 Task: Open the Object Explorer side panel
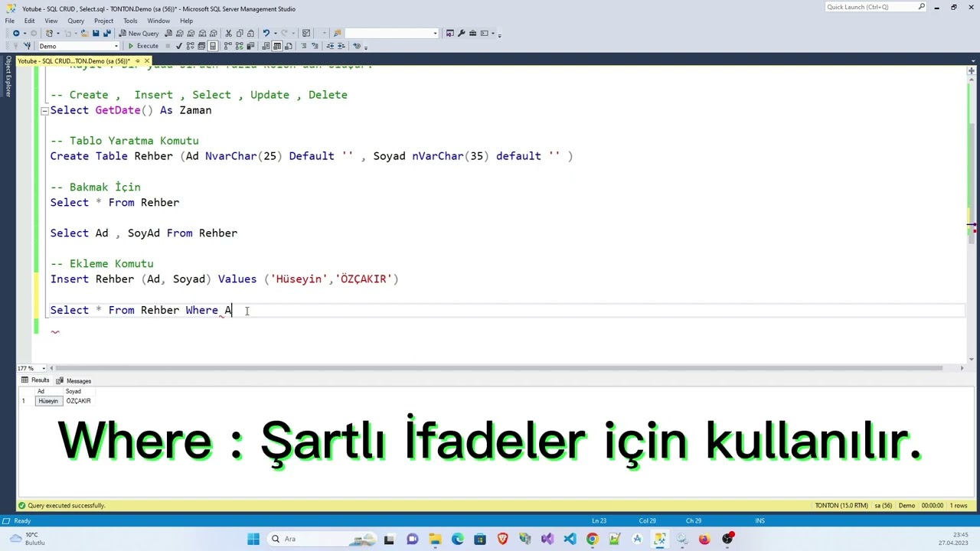[x=8, y=77]
